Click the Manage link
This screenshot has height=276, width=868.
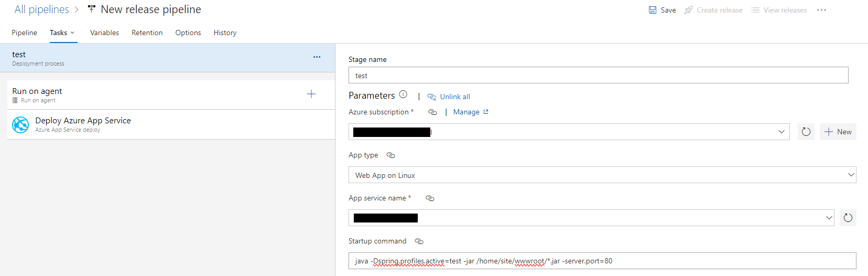[x=466, y=112]
